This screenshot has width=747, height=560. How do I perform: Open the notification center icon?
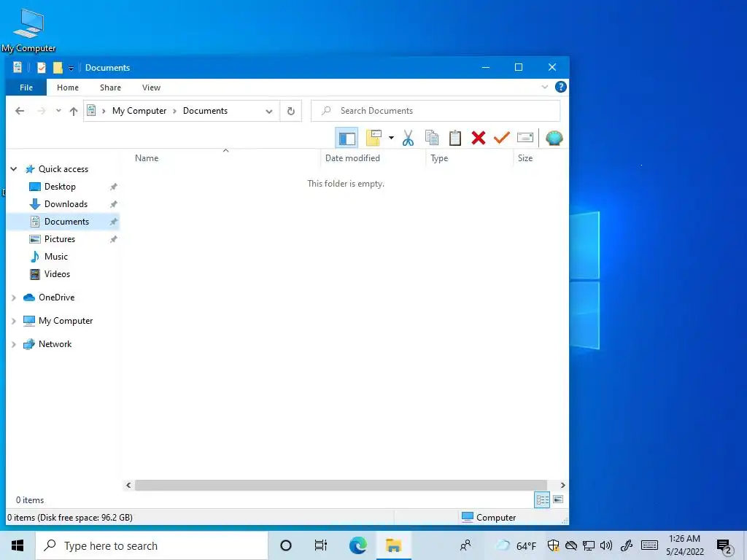pos(724,547)
